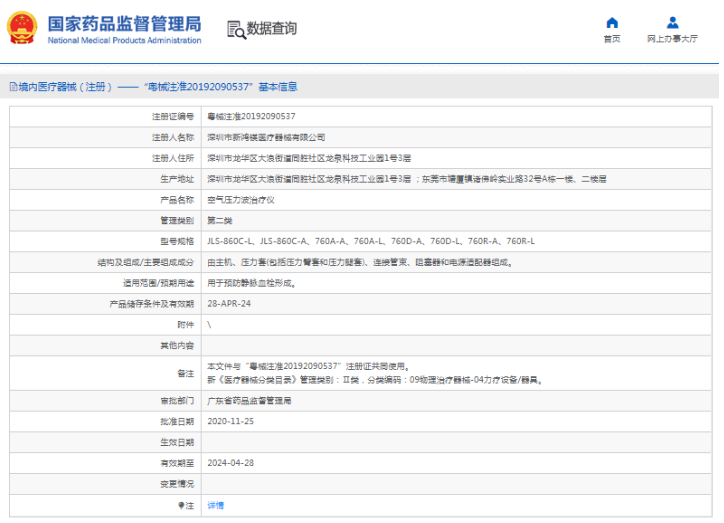Screen dimensions: 724x523
Task: Click the 其他内容 label
Action: pos(177,345)
